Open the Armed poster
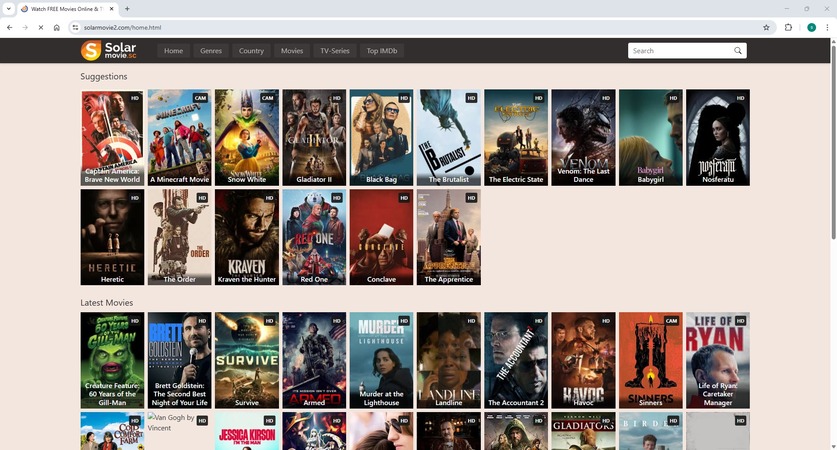837x450 pixels. 314,360
